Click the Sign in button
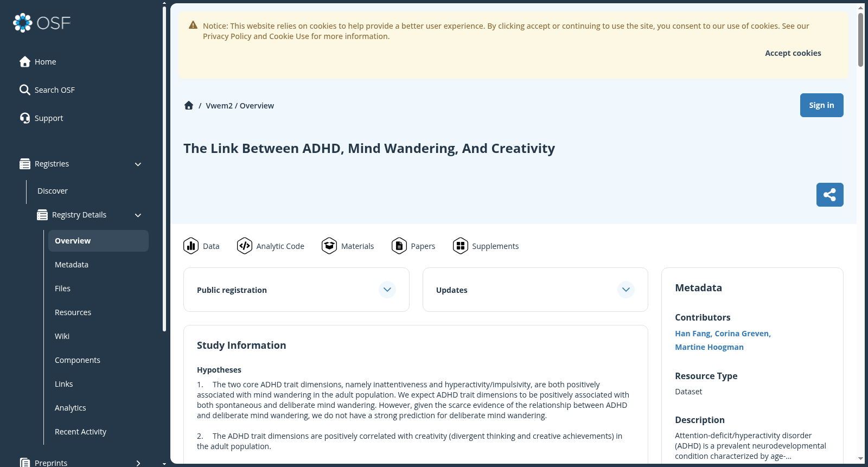Viewport: 868px width, 467px height. coord(821,105)
